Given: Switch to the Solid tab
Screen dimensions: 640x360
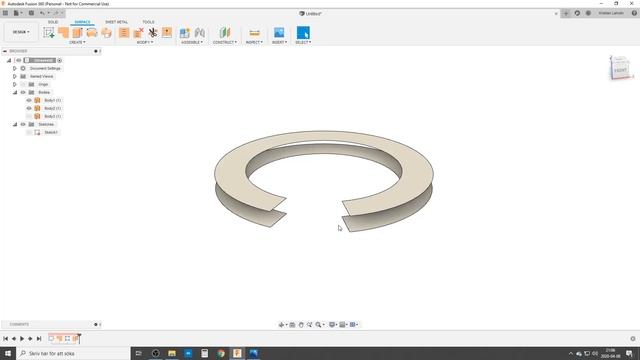Looking at the screenshot, I should pyautogui.click(x=53, y=22).
